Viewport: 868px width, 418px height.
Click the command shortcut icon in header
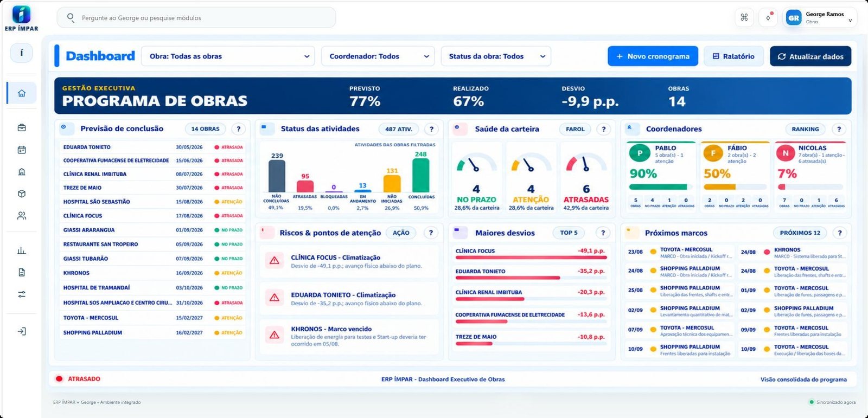point(744,17)
